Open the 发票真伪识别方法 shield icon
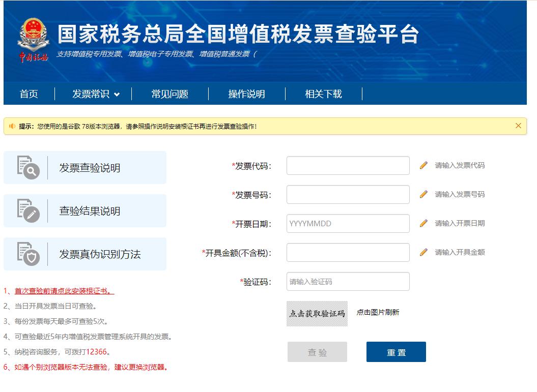537x392 pixels. tap(29, 253)
